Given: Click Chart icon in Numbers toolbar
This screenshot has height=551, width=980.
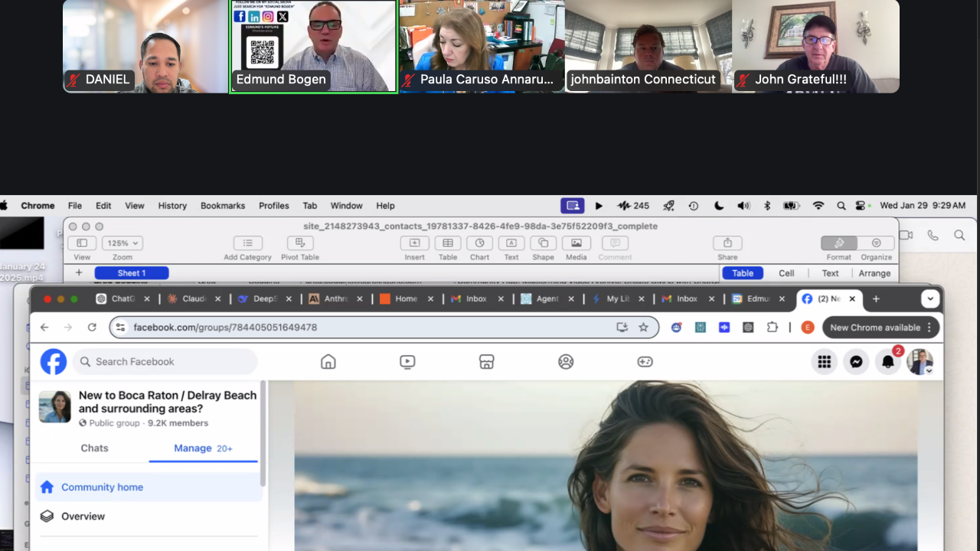Looking at the screenshot, I should 479,243.
